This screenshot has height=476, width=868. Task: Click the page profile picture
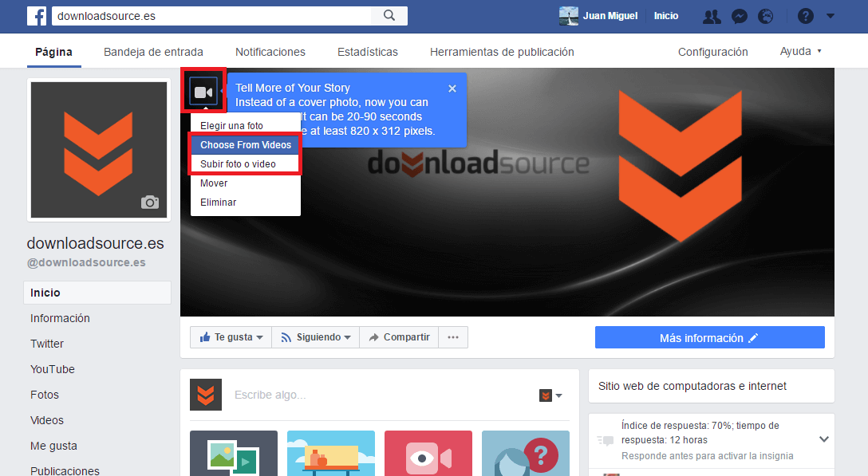(99, 150)
